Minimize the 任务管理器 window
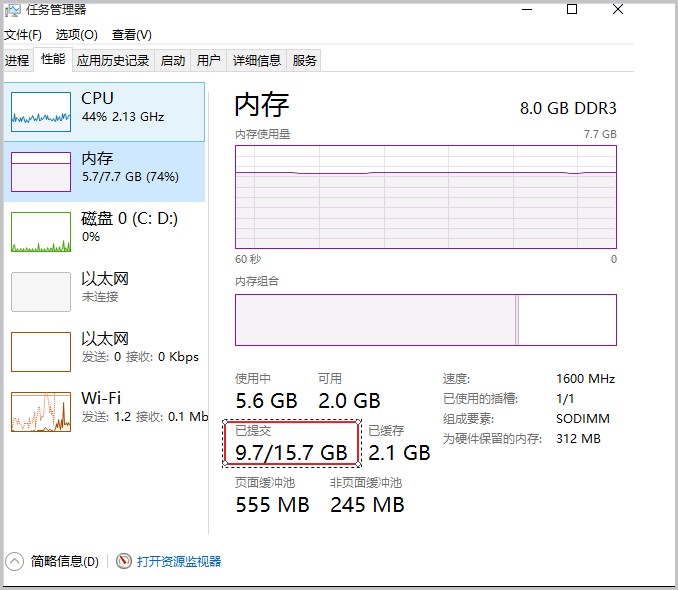 pyautogui.click(x=527, y=10)
